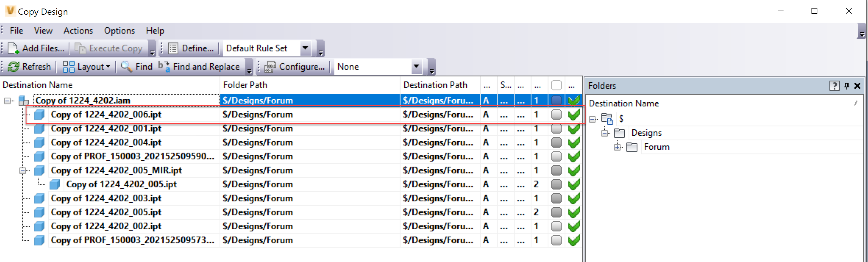The height and width of the screenshot is (262, 868).
Task: Click the Find magnifier icon
Action: 126,66
